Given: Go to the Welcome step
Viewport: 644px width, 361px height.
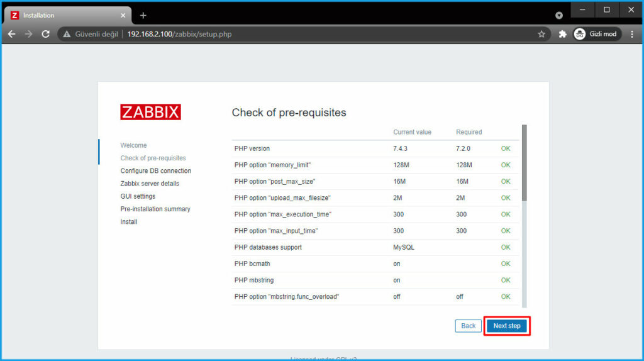Looking at the screenshot, I should pos(133,145).
